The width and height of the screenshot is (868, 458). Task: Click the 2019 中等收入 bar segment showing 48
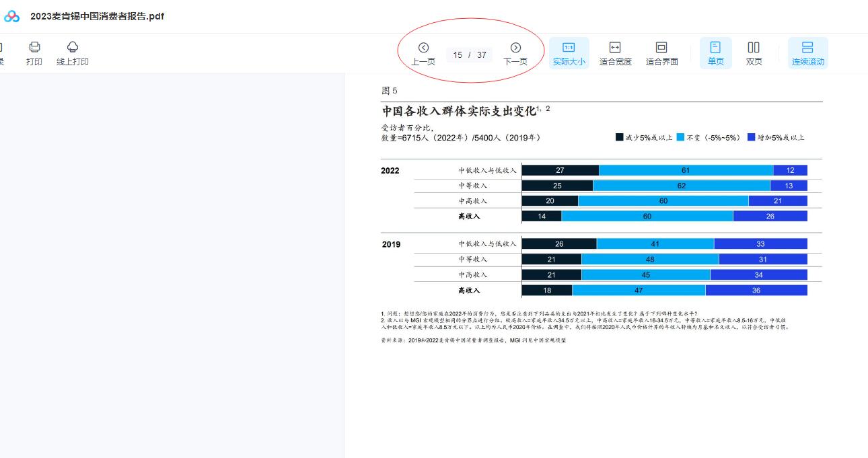click(x=650, y=259)
